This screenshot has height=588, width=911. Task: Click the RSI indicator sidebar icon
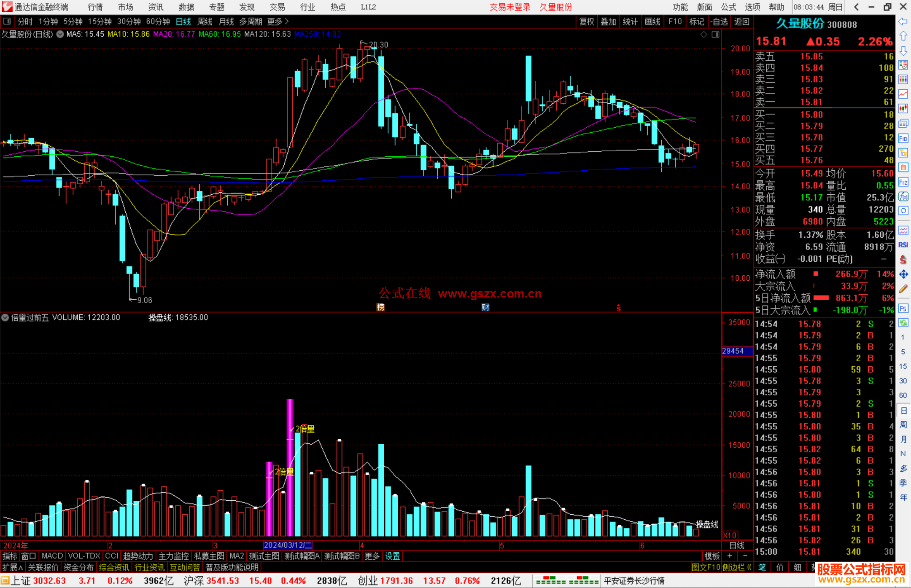coord(903,245)
